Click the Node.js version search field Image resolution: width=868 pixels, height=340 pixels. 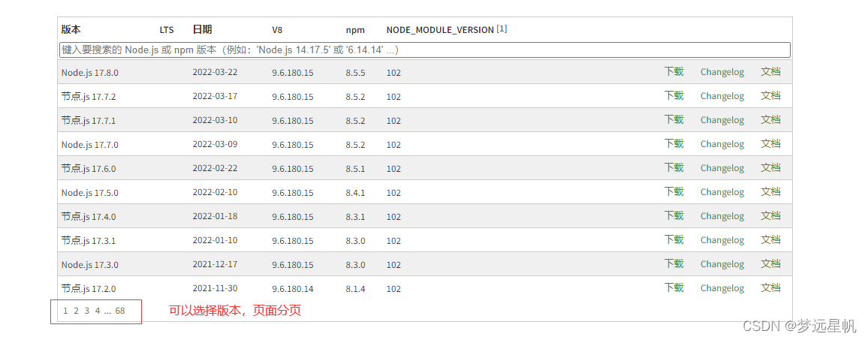coord(424,50)
